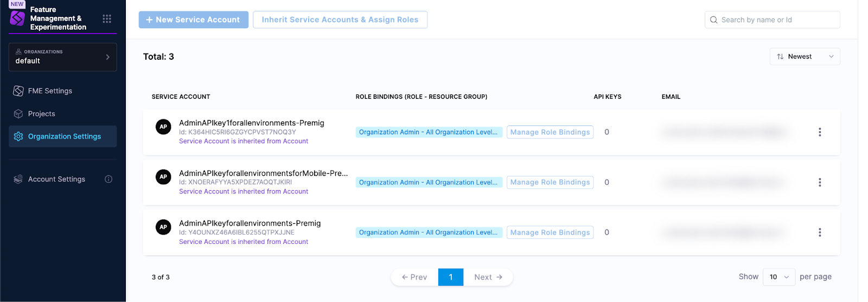This screenshot has height=302, width=868.
Task: Go to FME Settings
Action: 50,91
